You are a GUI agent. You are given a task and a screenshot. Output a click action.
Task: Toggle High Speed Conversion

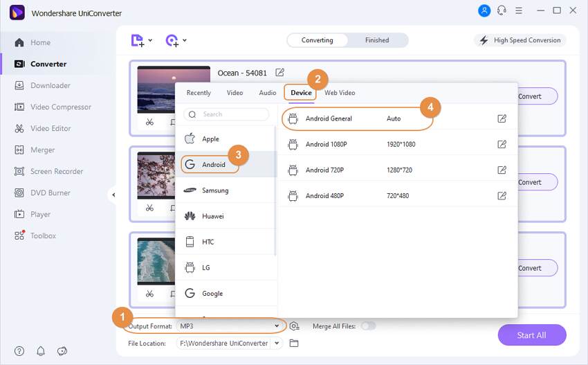click(520, 40)
